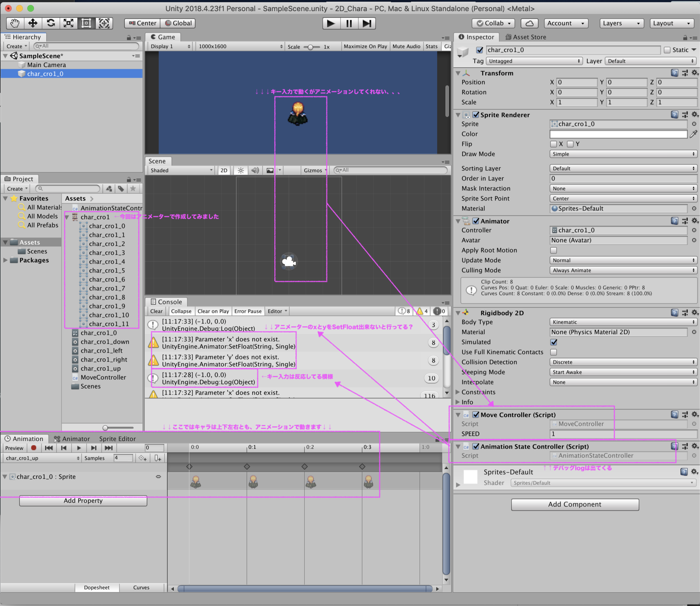Open Body Type Kinematic dropdown
Viewport: 700px width, 606px height.
623,322
